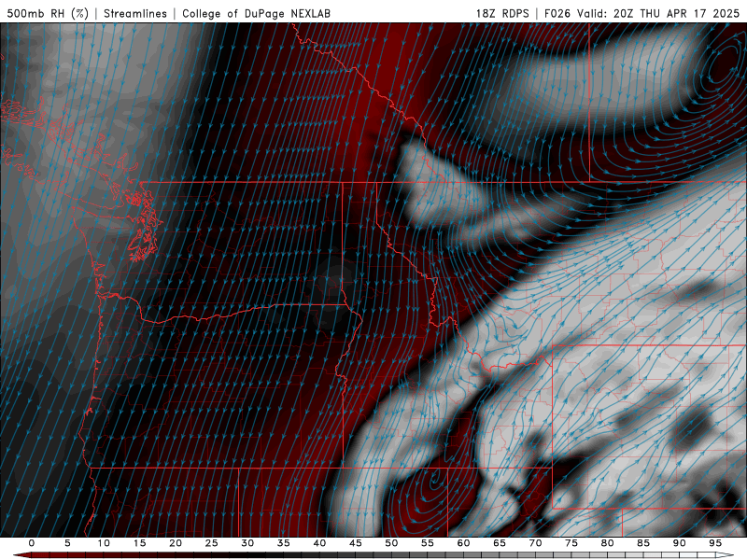Click the colorbar label "5"
The image size is (747, 560).
coord(67,543)
